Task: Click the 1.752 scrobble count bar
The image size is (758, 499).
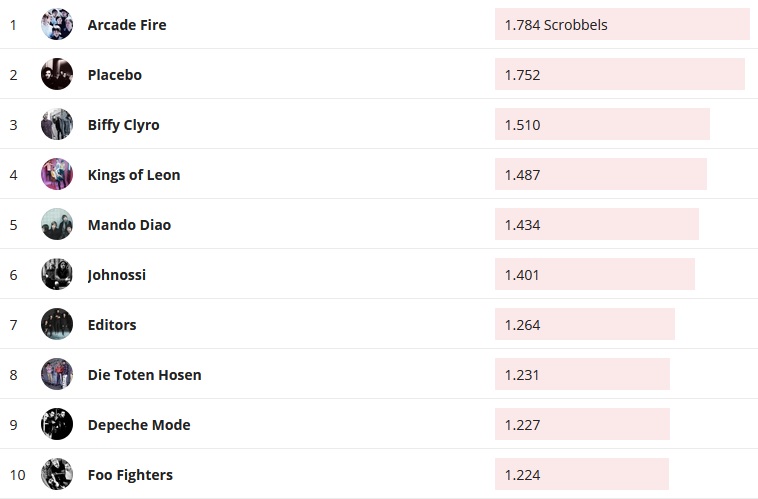Action: tap(619, 74)
